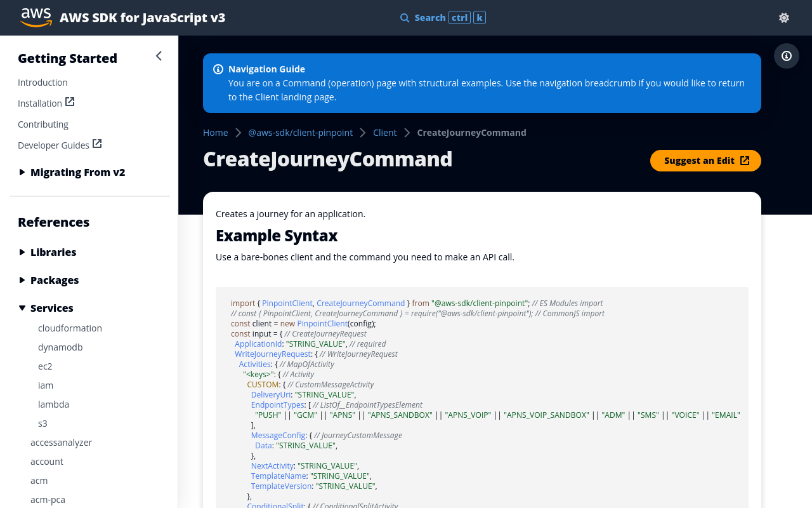812x508 pixels.
Task: Click the MessageConfig property in code
Action: (278, 436)
